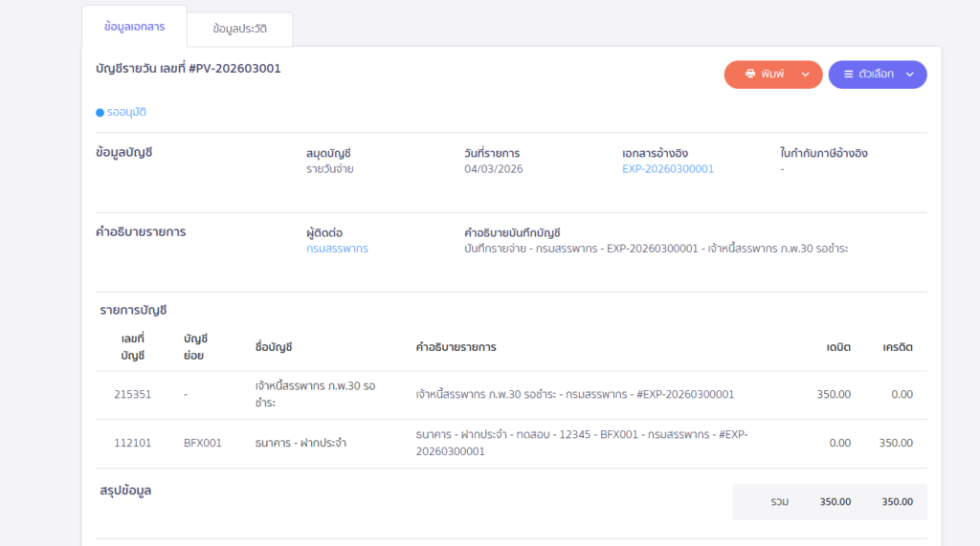The image size is (980, 546).
Task: Click the เดบิต column header
Action: point(838,346)
